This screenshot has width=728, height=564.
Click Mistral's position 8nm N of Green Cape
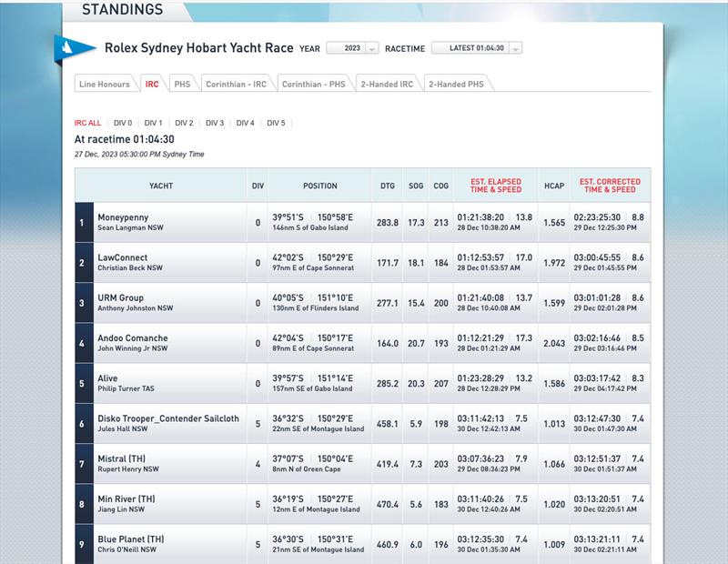pyautogui.click(x=307, y=469)
